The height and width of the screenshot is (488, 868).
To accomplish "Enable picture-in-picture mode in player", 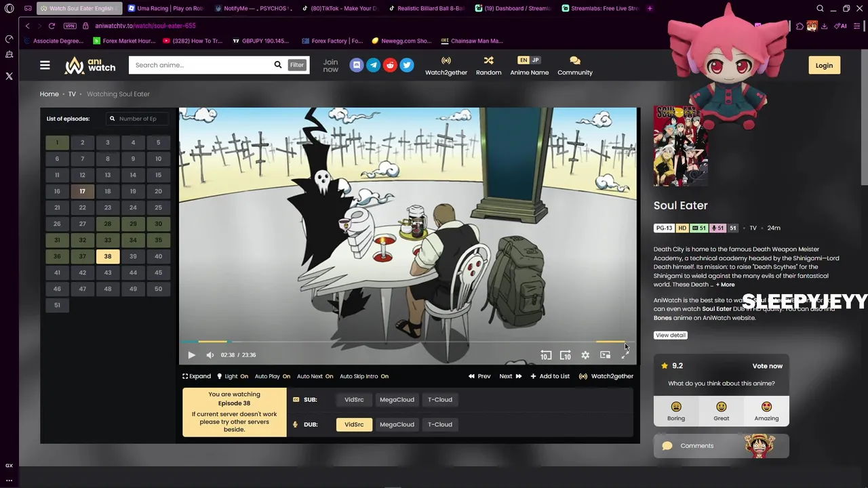I will [x=605, y=355].
